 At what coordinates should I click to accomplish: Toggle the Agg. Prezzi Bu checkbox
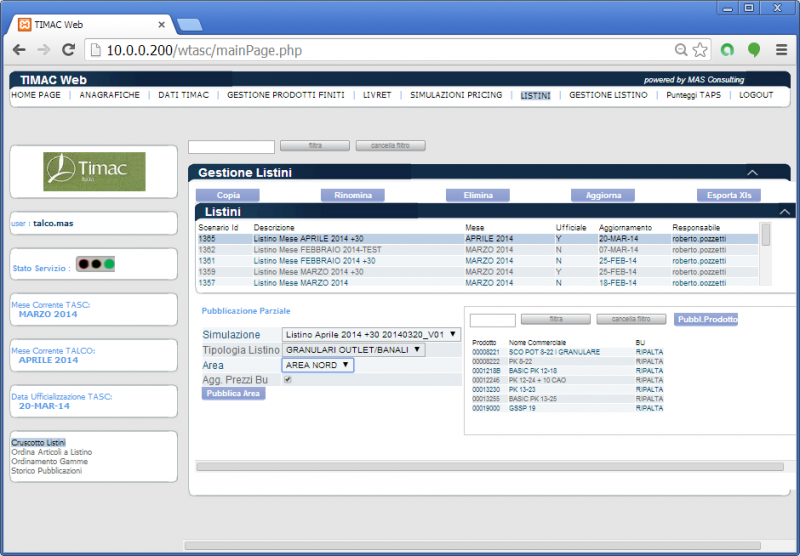point(288,380)
